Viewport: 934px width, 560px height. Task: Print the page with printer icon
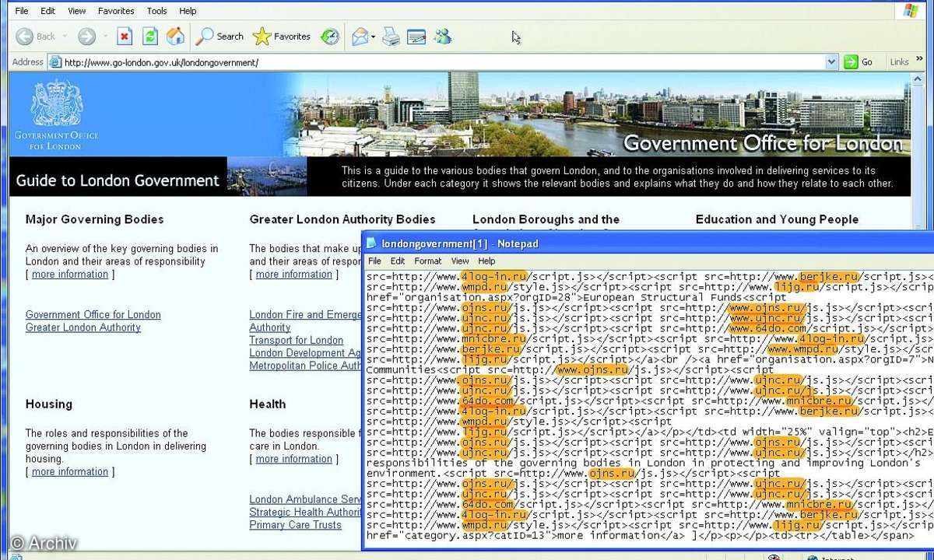(x=392, y=37)
